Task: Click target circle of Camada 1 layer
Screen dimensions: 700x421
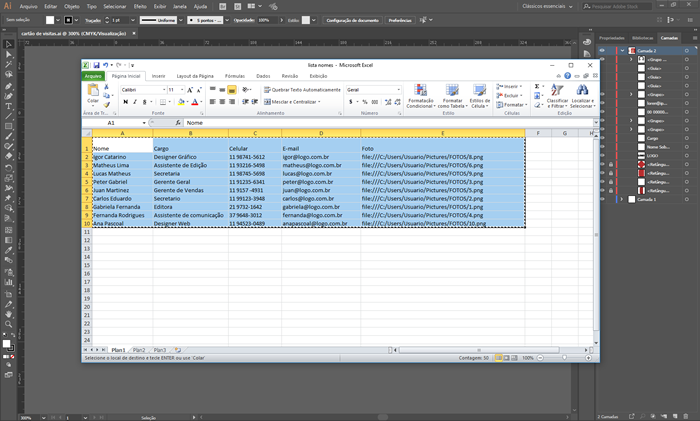Action: pyautogui.click(x=687, y=199)
